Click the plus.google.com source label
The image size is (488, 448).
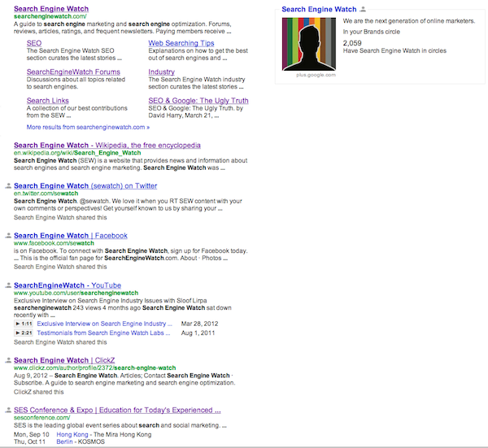click(x=316, y=75)
